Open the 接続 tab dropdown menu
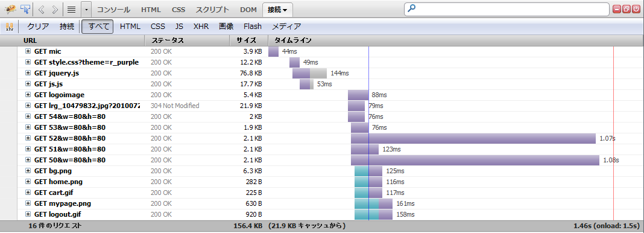 click(x=277, y=10)
